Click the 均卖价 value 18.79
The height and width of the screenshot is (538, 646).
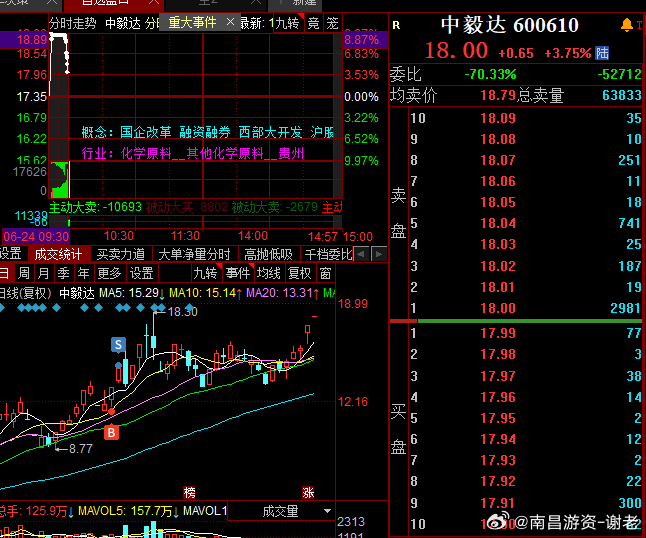[498, 96]
